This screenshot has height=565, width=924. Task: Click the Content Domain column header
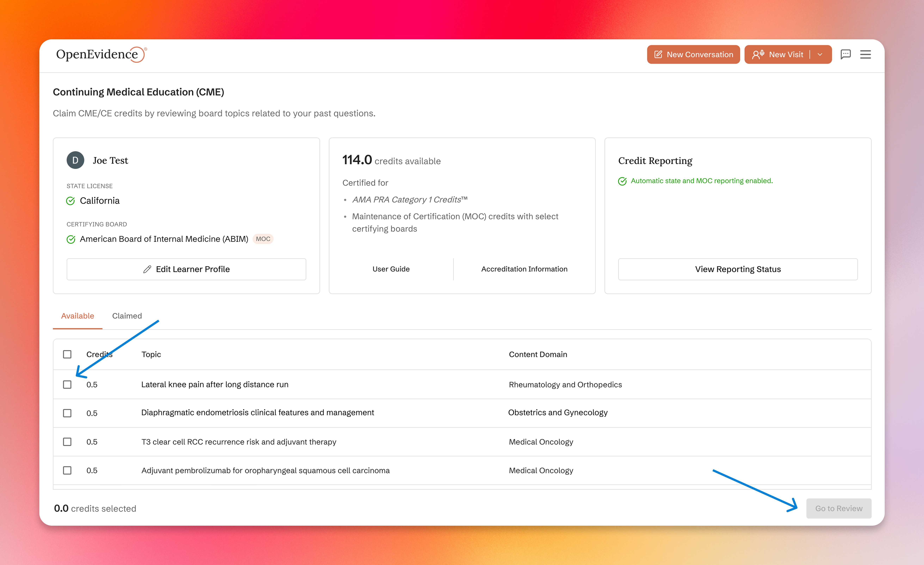(538, 354)
